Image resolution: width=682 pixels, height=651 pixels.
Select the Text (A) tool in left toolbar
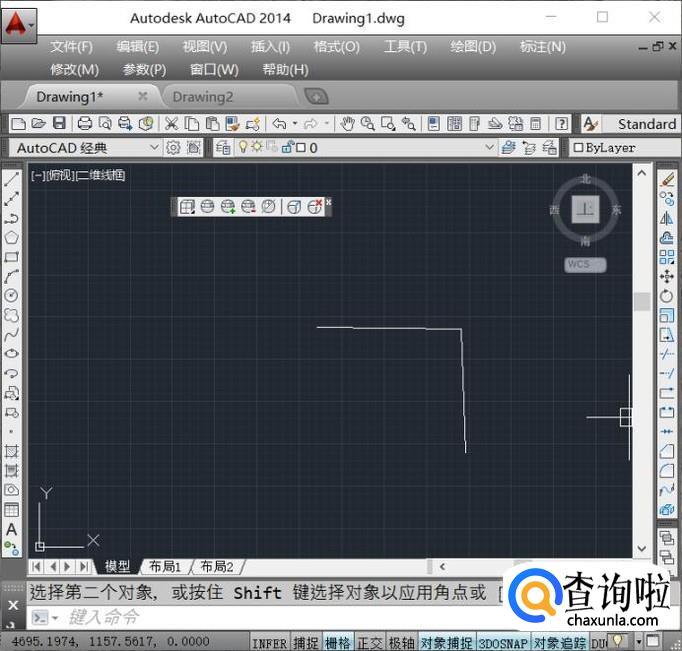tap(12, 529)
